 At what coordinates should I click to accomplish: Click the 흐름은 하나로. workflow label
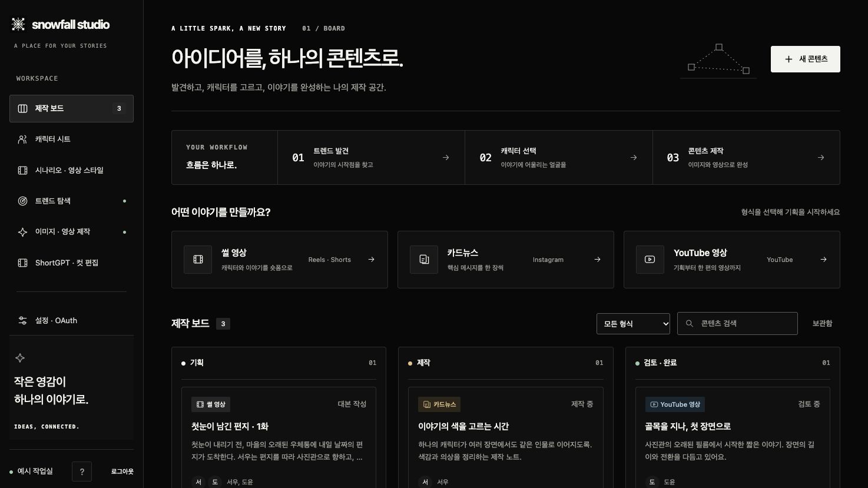[211, 165]
